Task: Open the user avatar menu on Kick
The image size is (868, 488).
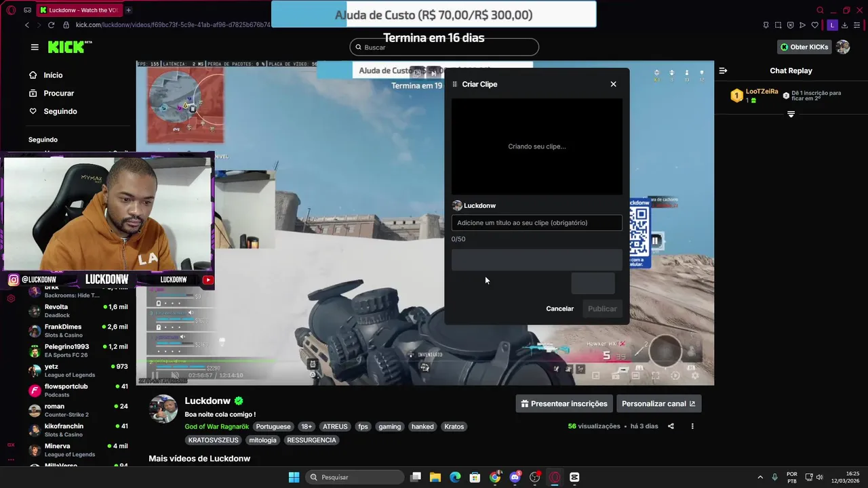Action: [842, 47]
